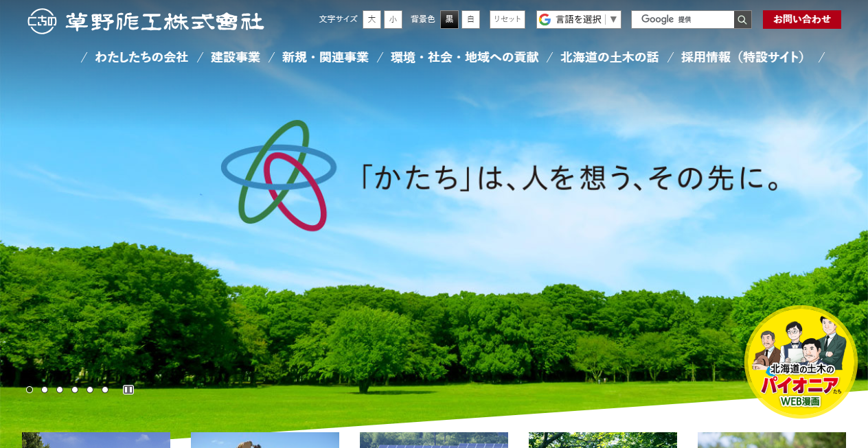Open the 建設事業 navigation menu

point(235,58)
